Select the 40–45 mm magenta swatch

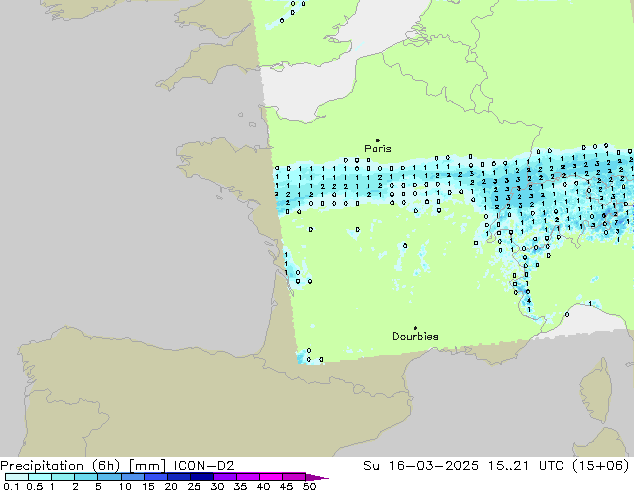pyautogui.click(x=271, y=477)
